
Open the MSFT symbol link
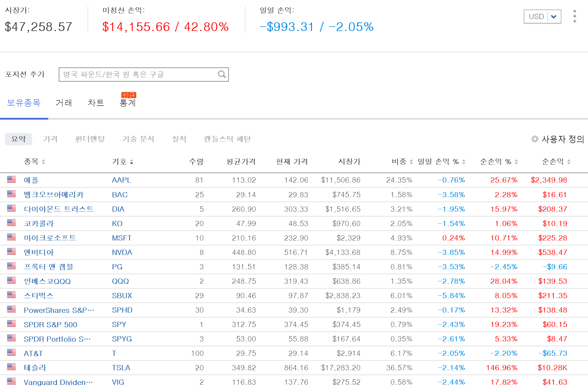tap(122, 238)
